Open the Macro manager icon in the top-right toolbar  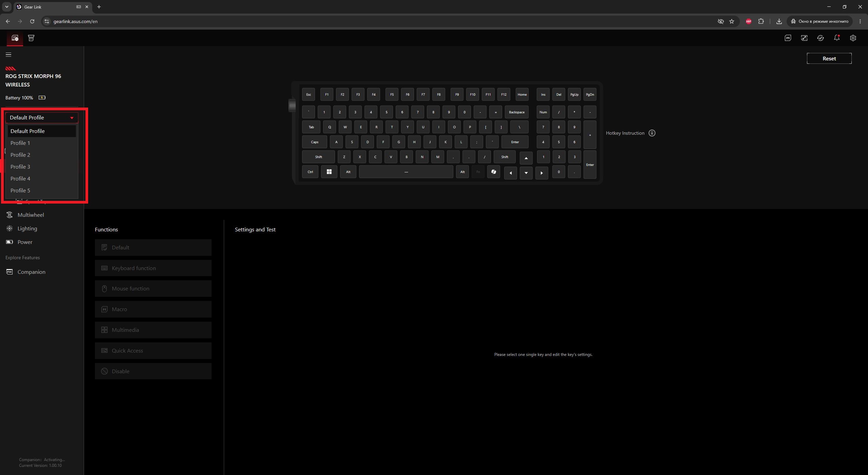pyautogui.click(x=788, y=38)
